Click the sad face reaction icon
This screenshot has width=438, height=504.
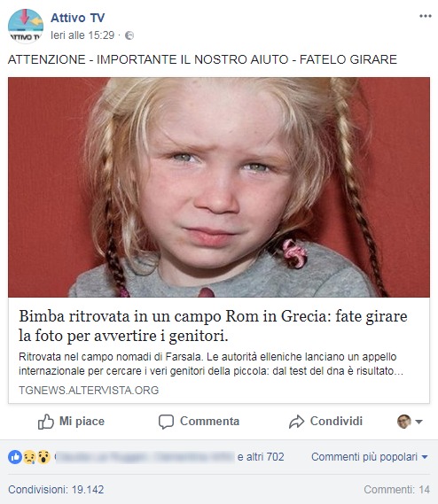point(29,457)
